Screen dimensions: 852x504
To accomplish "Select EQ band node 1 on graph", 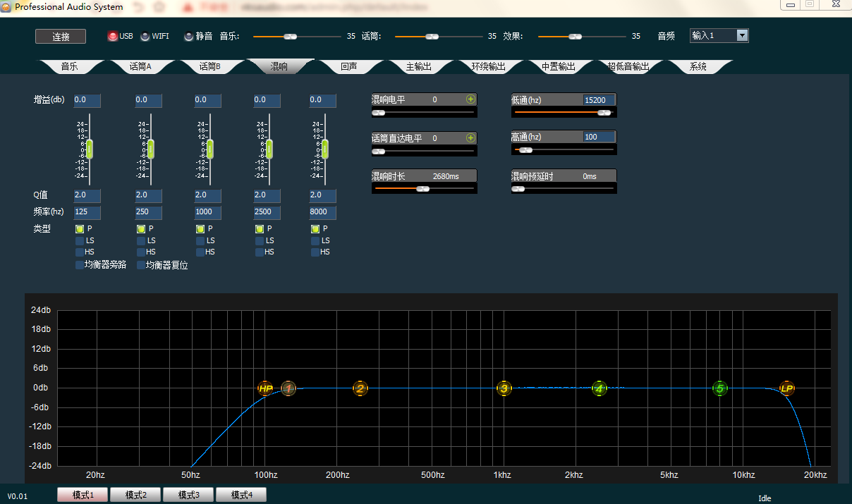I will point(288,388).
